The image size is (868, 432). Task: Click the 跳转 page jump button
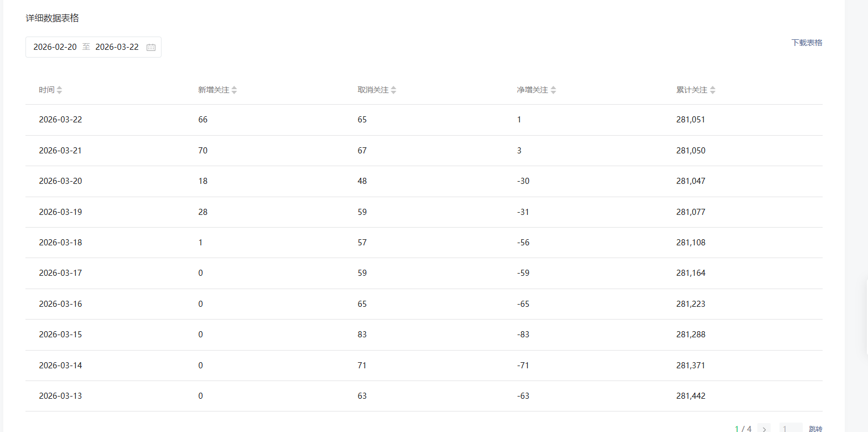[x=815, y=429]
